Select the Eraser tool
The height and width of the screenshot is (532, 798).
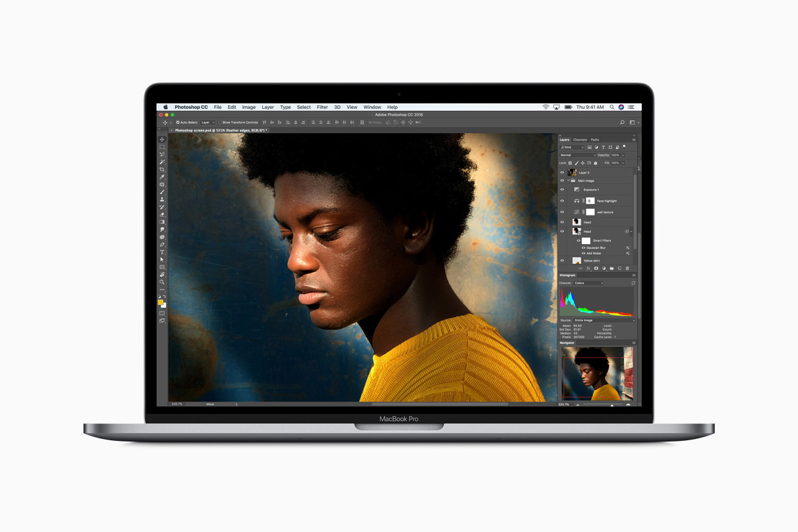[162, 215]
